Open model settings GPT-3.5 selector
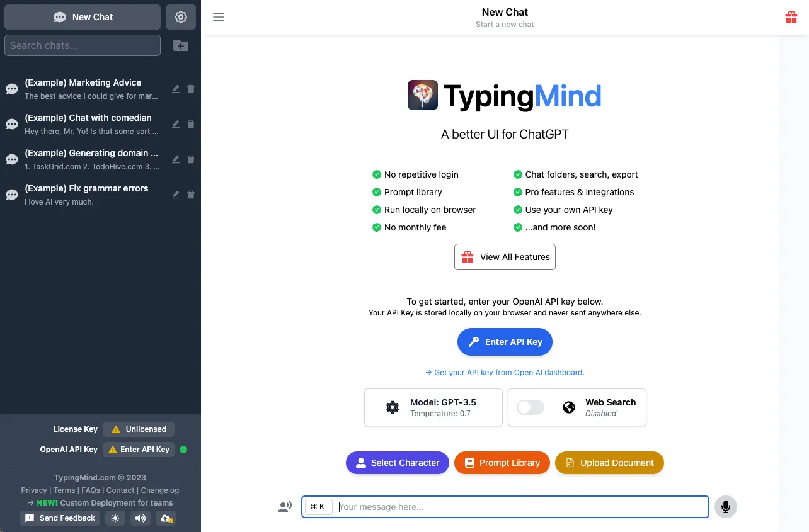Image resolution: width=809 pixels, height=532 pixels. pos(433,407)
